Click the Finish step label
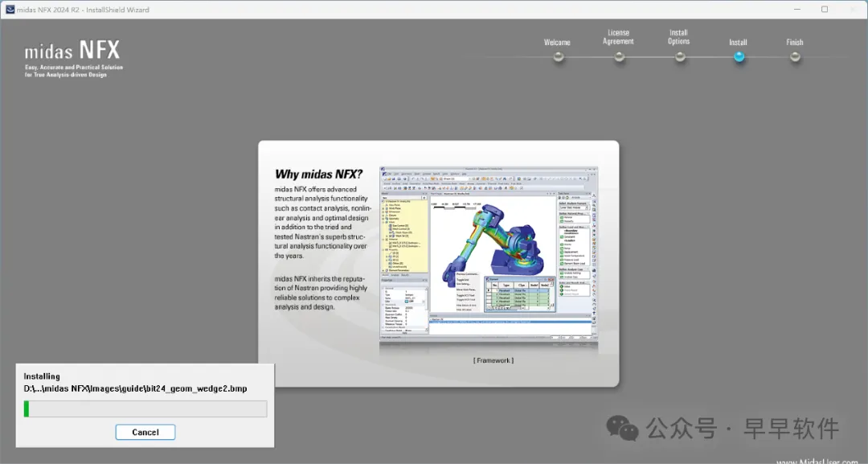This screenshot has height=464, width=868. pyautogui.click(x=794, y=42)
